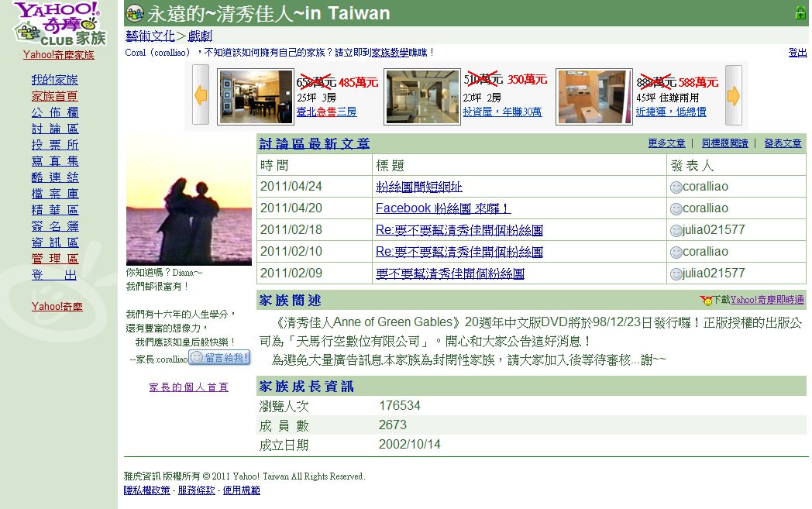Open 討論區 in sidebar

click(x=54, y=129)
